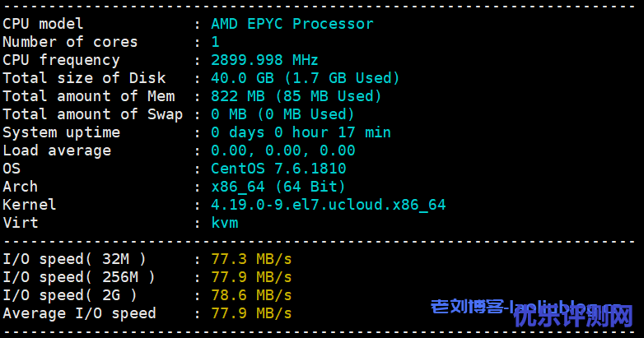
Task: Click the ucloud kernel version string
Action: click(x=328, y=205)
